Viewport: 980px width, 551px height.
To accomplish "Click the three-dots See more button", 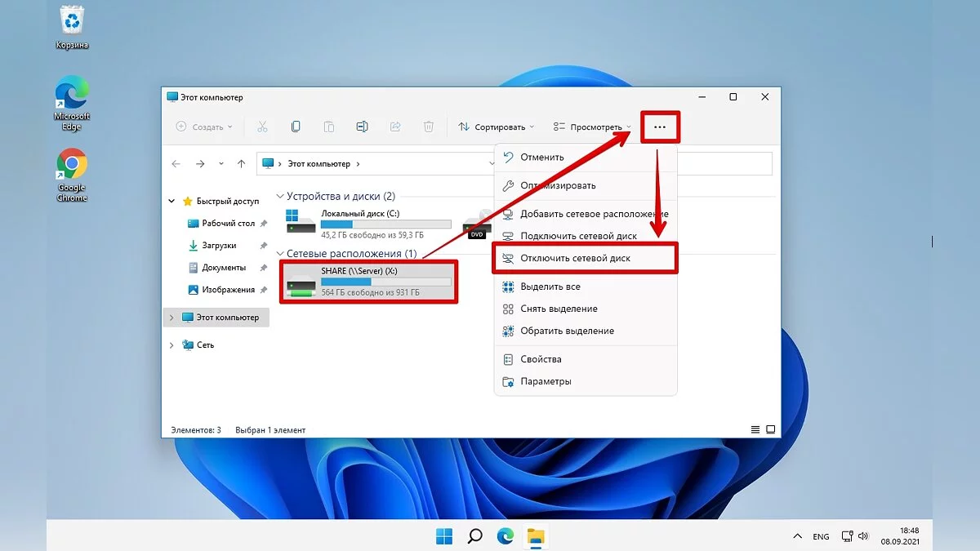I will [660, 127].
